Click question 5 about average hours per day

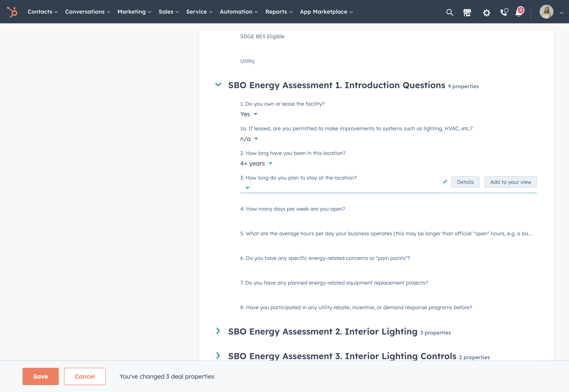[x=386, y=233]
